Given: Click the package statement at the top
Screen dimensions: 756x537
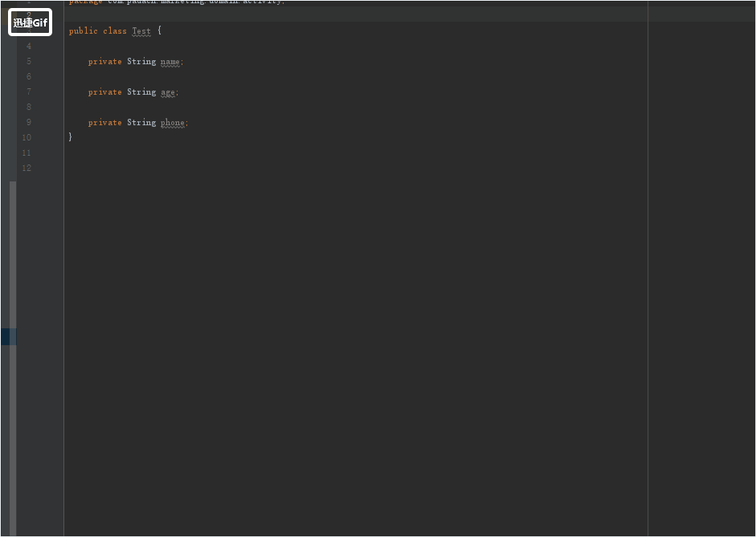Looking at the screenshot, I should [177, 2].
